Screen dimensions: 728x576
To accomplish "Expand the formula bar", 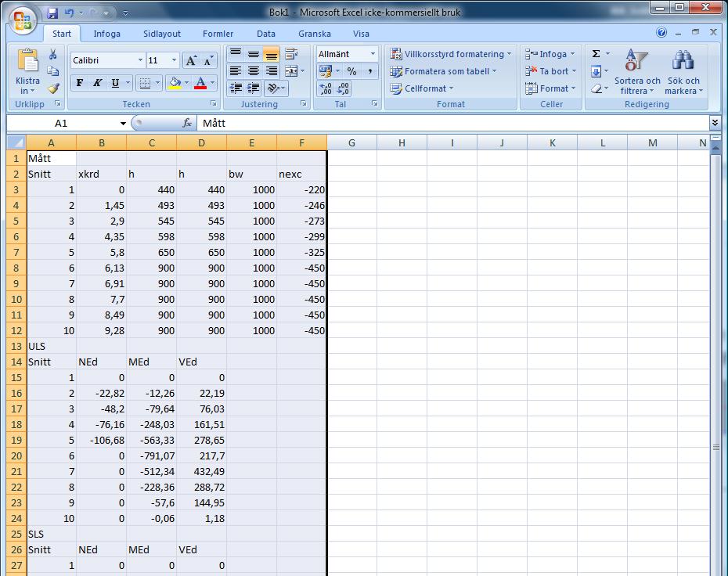I will point(715,123).
